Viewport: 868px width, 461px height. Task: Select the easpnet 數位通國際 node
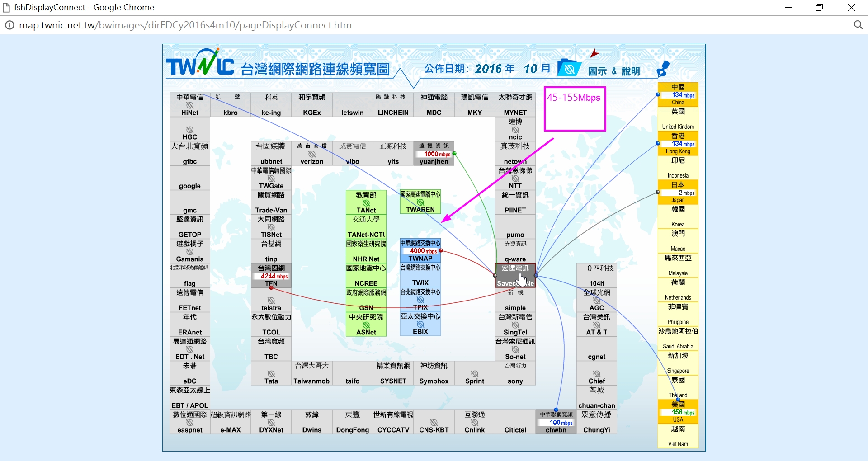190,422
